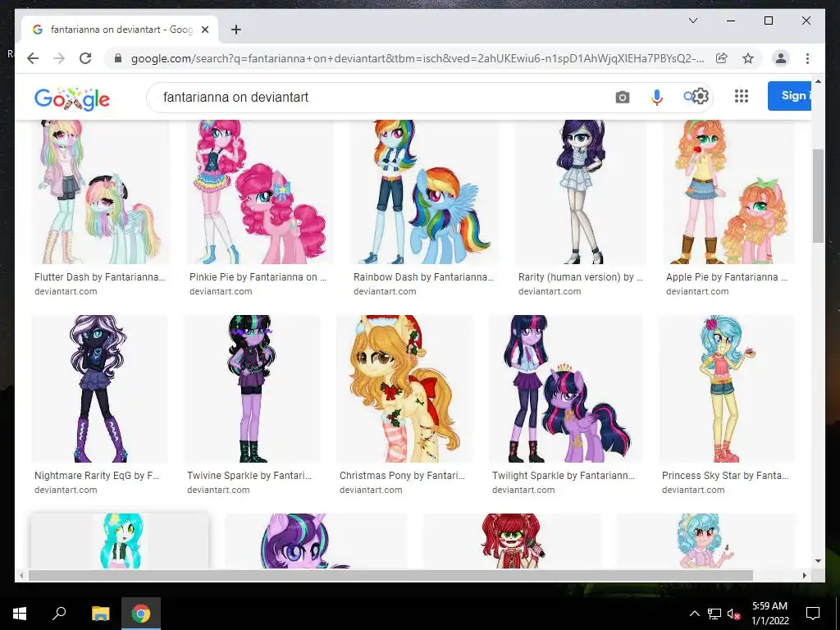Click the muted volume tray icon
Image resolution: width=840 pixels, height=630 pixels.
click(x=733, y=614)
